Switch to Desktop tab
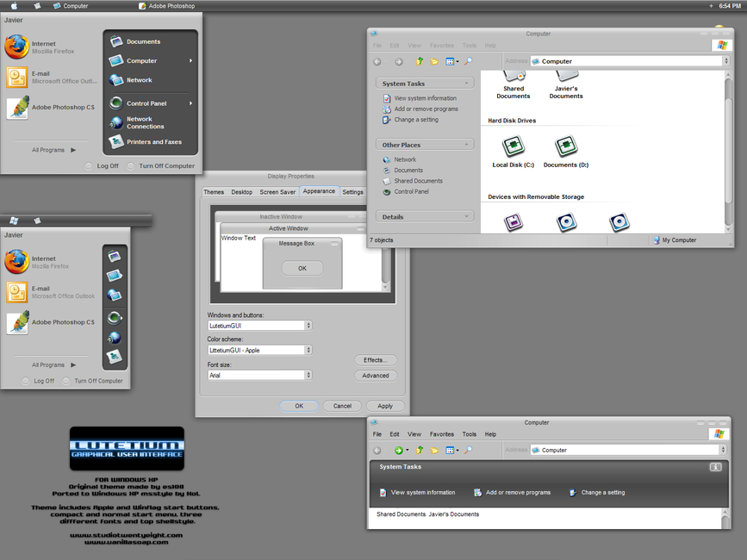 (241, 192)
